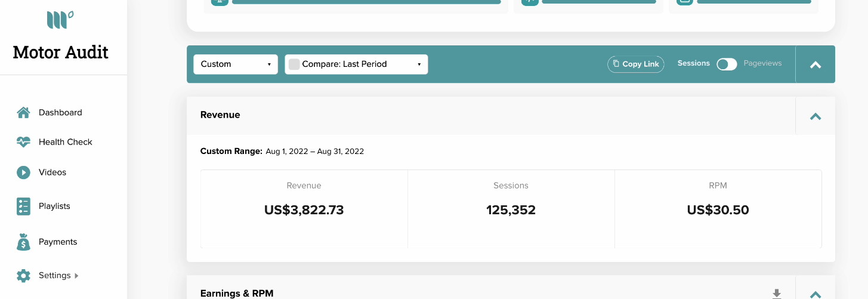Open Dashboard via the home icon

(23, 112)
